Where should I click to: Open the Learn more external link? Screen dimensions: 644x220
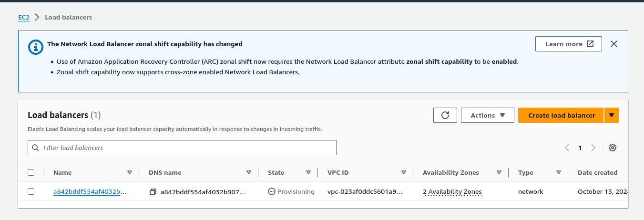(568, 44)
